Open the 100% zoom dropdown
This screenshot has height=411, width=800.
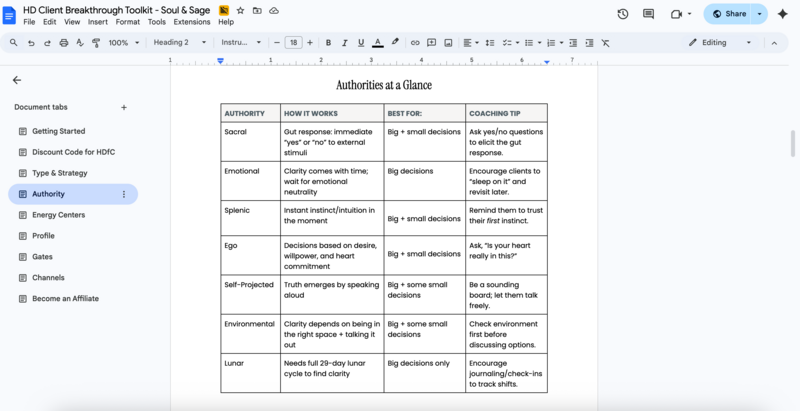[x=124, y=43]
